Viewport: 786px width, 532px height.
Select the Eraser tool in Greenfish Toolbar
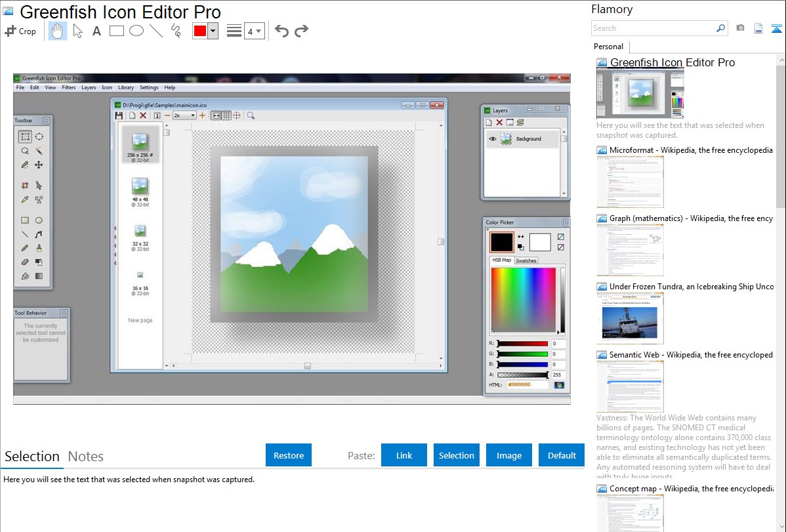25,262
